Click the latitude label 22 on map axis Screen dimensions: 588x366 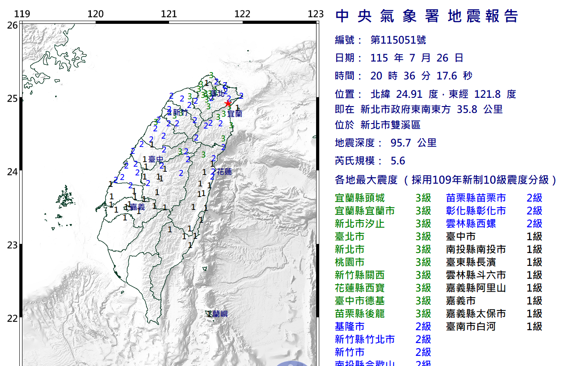tap(12, 318)
